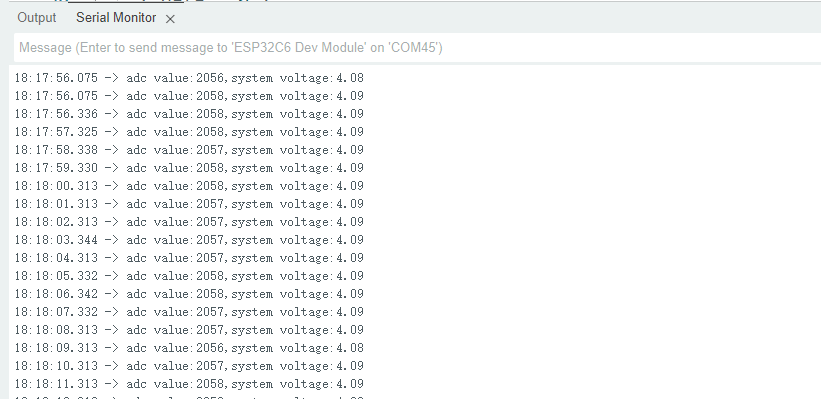Click the log line timestamped 18:18:10.313
The height and width of the screenshot is (399, 821).
tap(189, 366)
